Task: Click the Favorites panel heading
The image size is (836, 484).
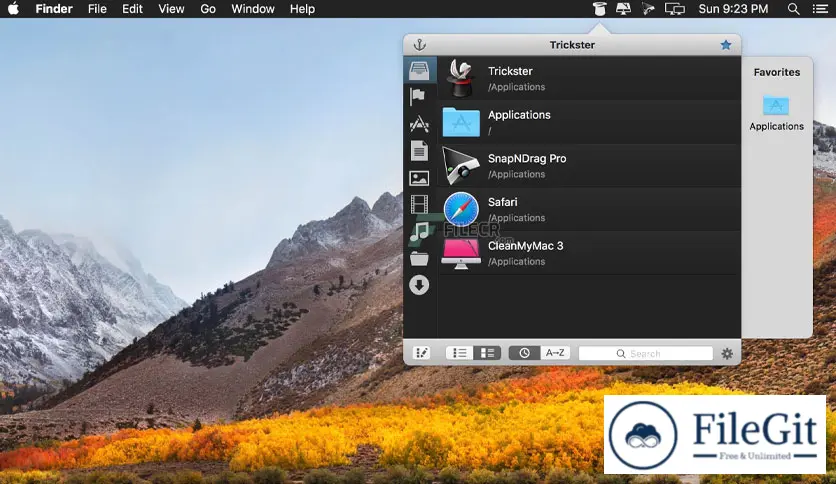Action: [777, 72]
